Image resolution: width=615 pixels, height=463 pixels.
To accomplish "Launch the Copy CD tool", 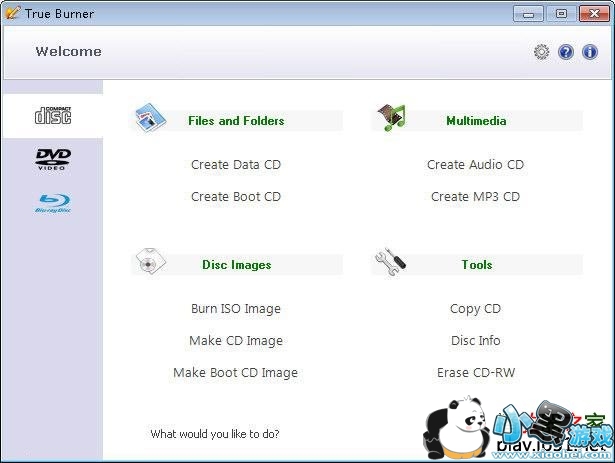I will (475, 309).
